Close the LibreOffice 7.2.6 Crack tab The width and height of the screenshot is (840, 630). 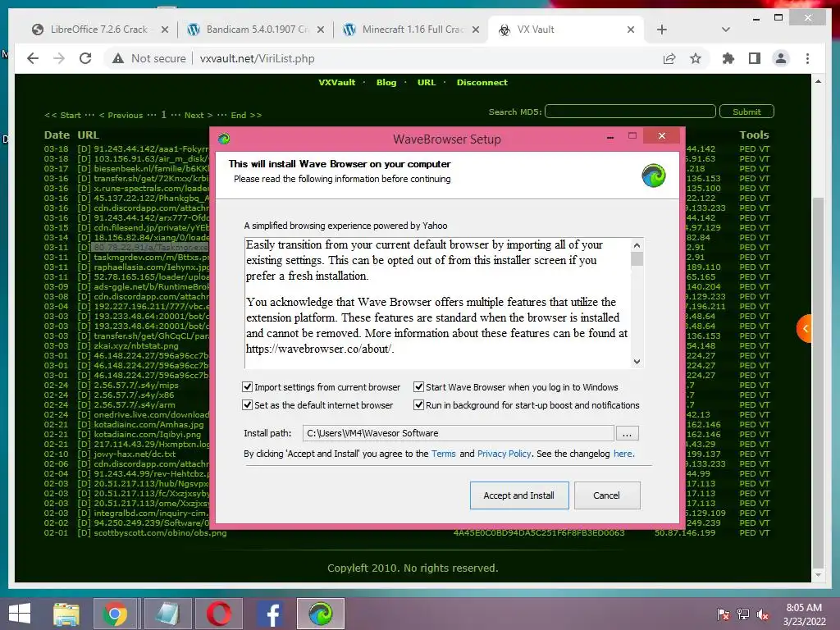(x=165, y=30)
